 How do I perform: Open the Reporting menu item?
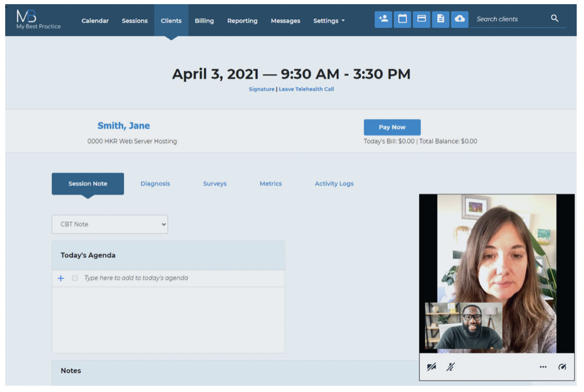[x=242, y=20]
